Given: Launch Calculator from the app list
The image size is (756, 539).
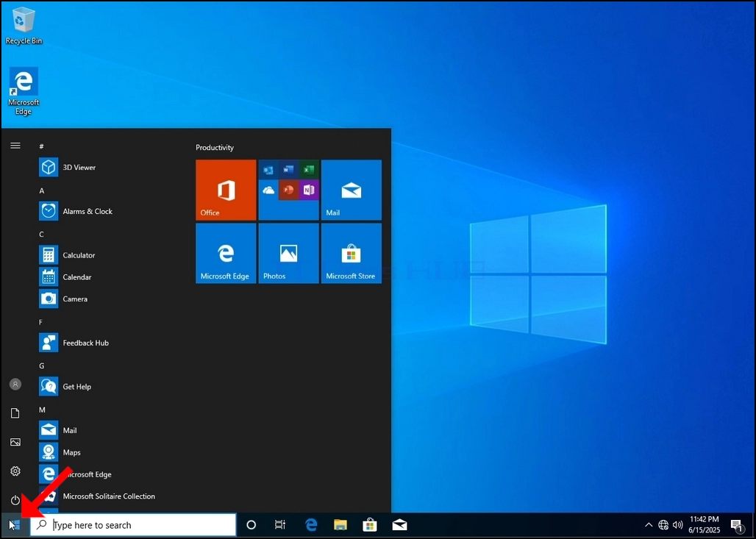Looking at the screenshot, I should (109, 255).
